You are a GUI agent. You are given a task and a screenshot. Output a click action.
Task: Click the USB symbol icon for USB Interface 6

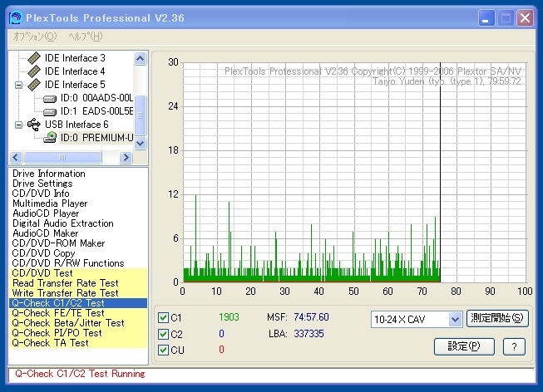34,125
